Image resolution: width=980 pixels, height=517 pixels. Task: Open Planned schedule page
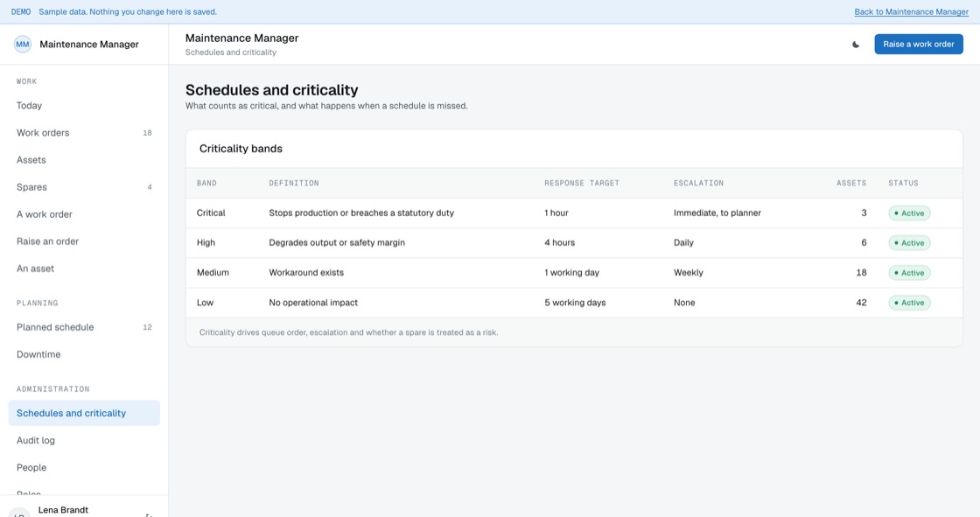(84, 327)
